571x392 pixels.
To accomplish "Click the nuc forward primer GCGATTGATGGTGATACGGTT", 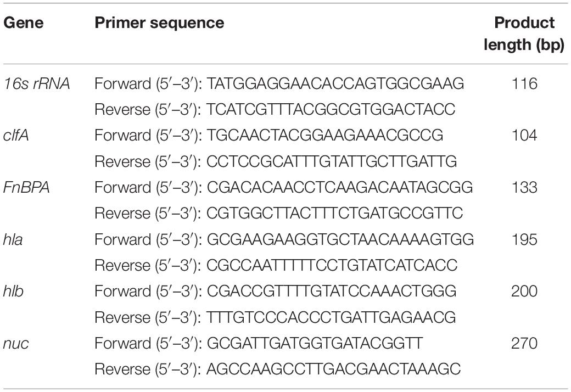I will pyautogui.click(x=315, y=344).
